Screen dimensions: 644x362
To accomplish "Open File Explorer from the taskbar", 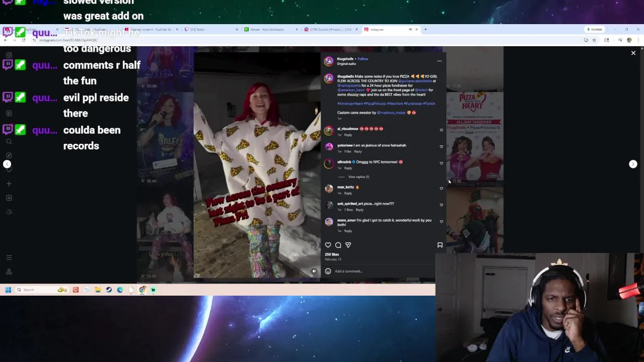I will pyautogui.click(x=98, y=290).
